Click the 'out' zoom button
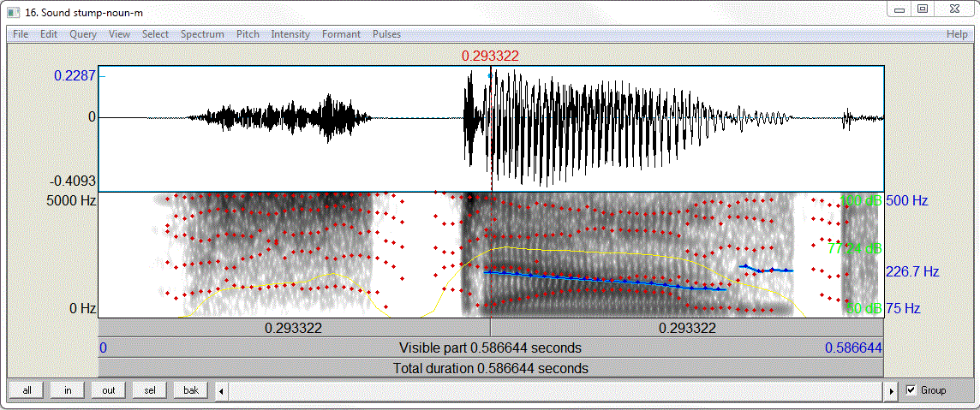 pyautogui.click(x=109, y=390)
